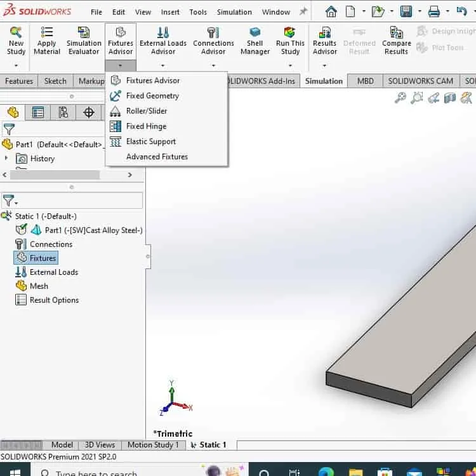This screenshot has height=476, width=476.
Task: Click the Undo arrow icon
Action: 461,11
